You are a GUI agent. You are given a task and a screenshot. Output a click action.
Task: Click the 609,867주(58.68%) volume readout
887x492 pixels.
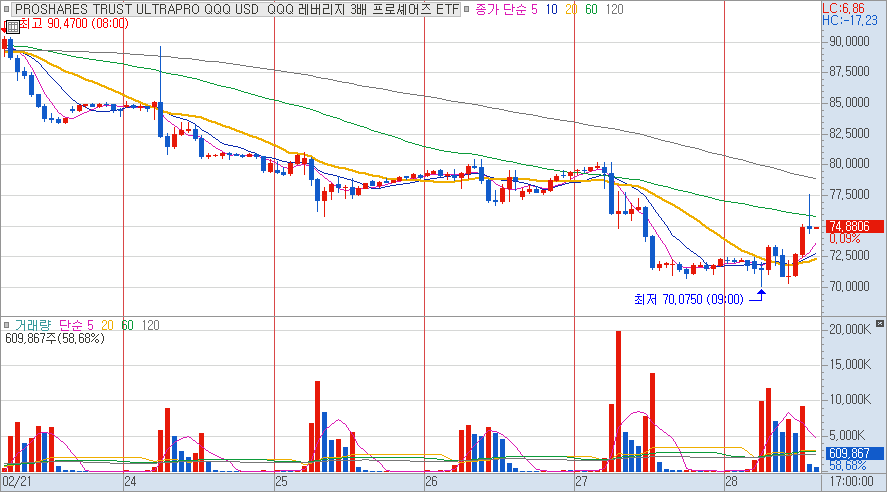(x=55, y=338)
